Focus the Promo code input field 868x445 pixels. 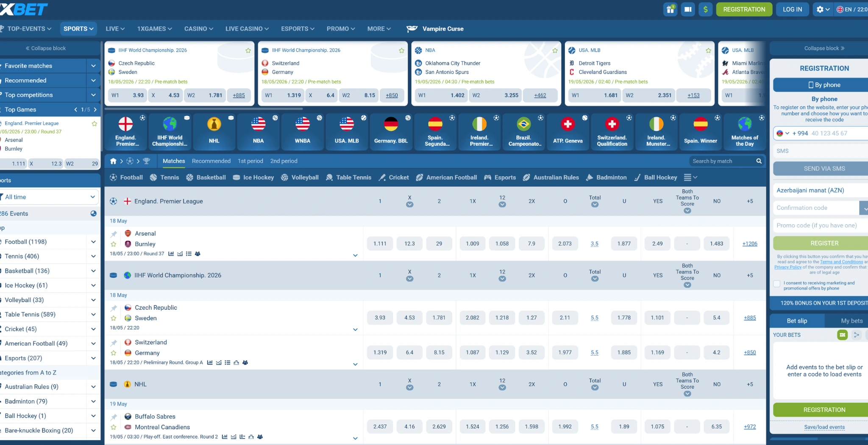(x=821, y=225)
